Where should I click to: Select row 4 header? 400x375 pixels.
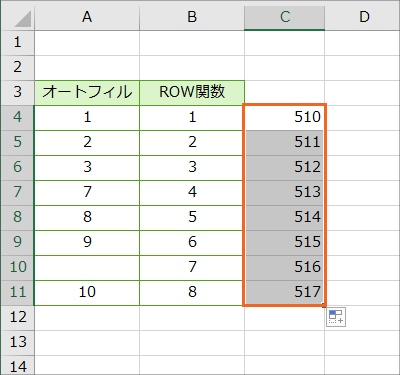pyautogui.click(x=17, y=118)
